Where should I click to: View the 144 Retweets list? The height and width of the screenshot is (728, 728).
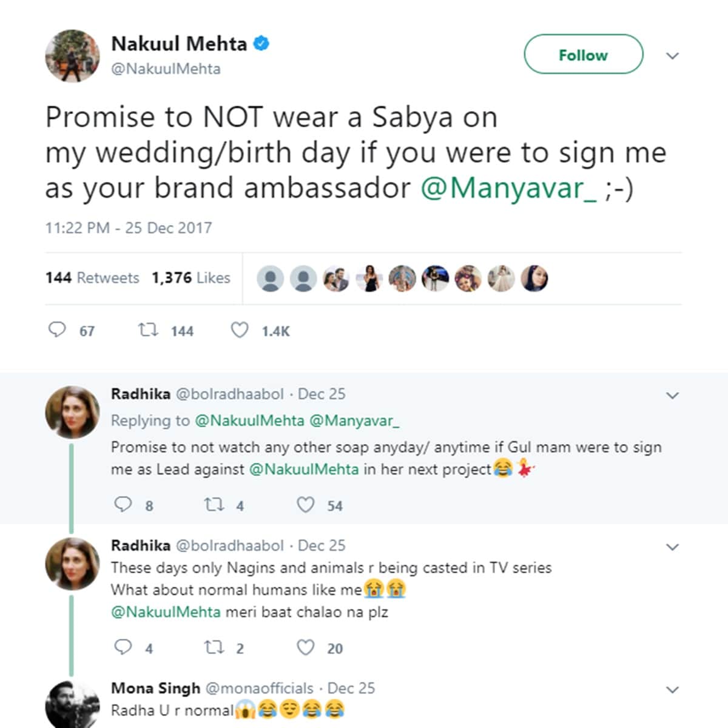coord(92,278)
